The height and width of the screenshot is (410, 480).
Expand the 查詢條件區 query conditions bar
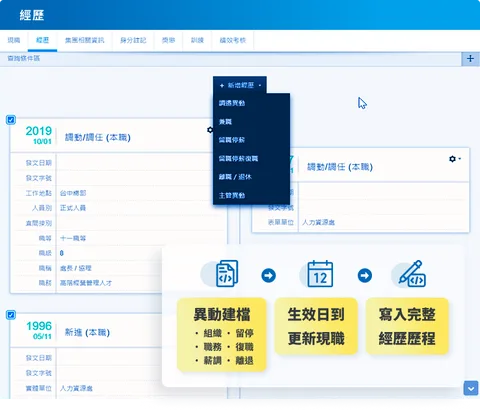pos(231,59)
